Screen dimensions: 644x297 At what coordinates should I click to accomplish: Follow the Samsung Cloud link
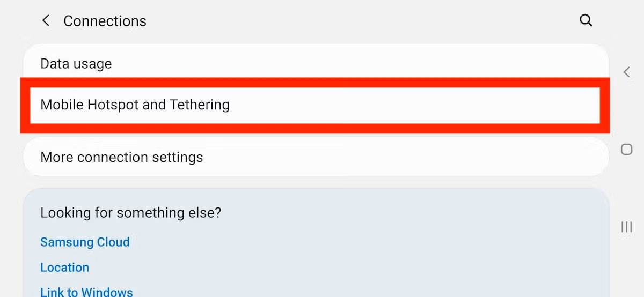[x=85, y=242]
